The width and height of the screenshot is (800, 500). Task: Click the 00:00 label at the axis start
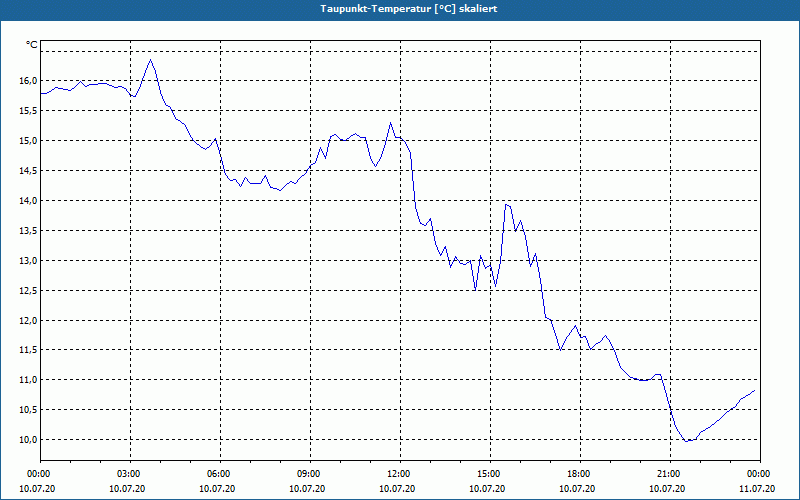(x=40, y=474)
